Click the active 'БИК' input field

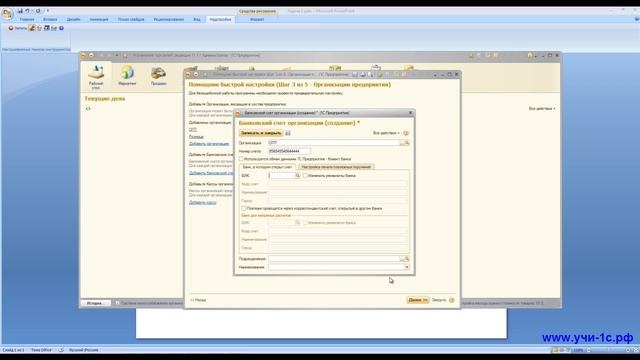coord(282,176)
